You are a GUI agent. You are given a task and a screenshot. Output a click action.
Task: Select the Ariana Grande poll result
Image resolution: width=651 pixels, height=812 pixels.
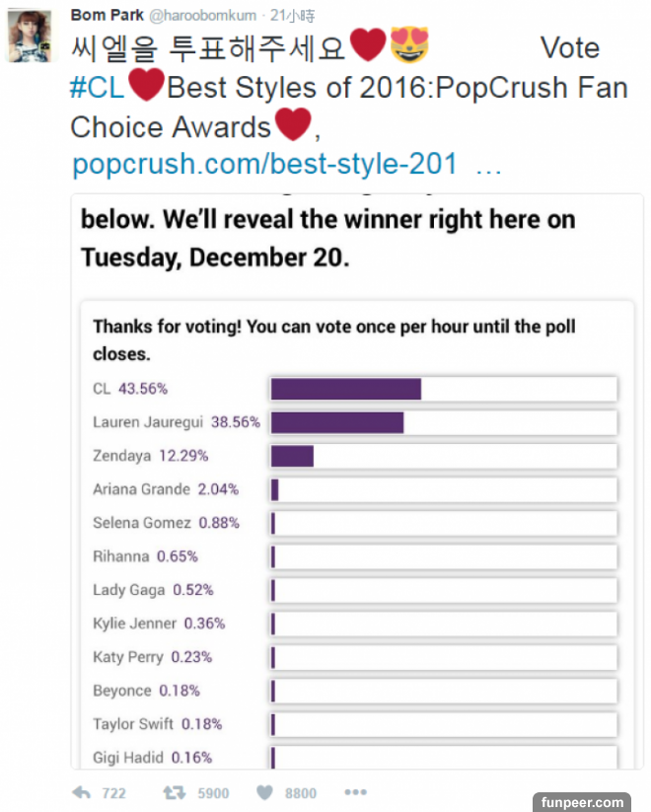[x=166, y=489]
